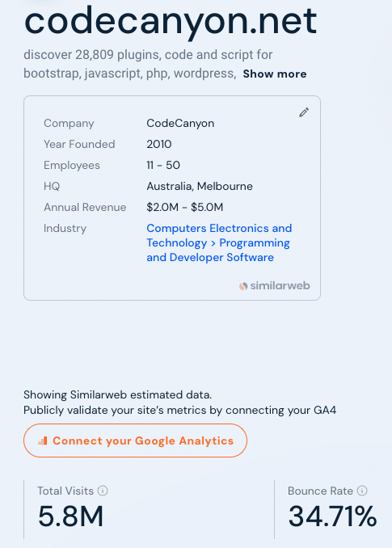Click the Australia, Melbourne HQ value
This screenshot has height=548, width=392.
click(x=200, y=186)
